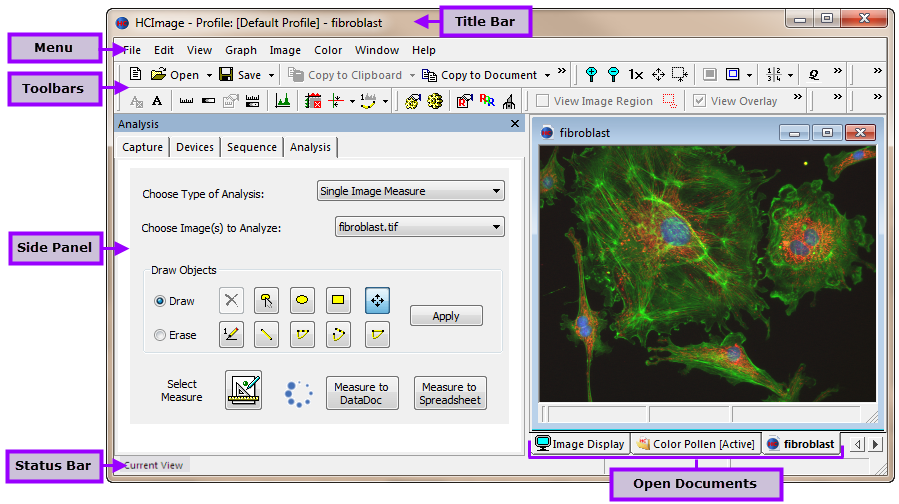This screenshot has width=899, height=504.
Task: Switch to the Capture tab
Action: (x=142, y=147)
